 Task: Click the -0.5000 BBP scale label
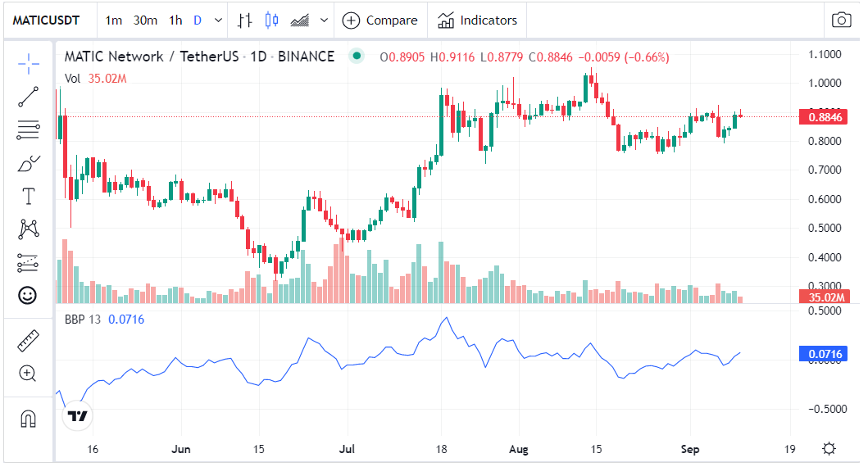(x=827, y=409)
